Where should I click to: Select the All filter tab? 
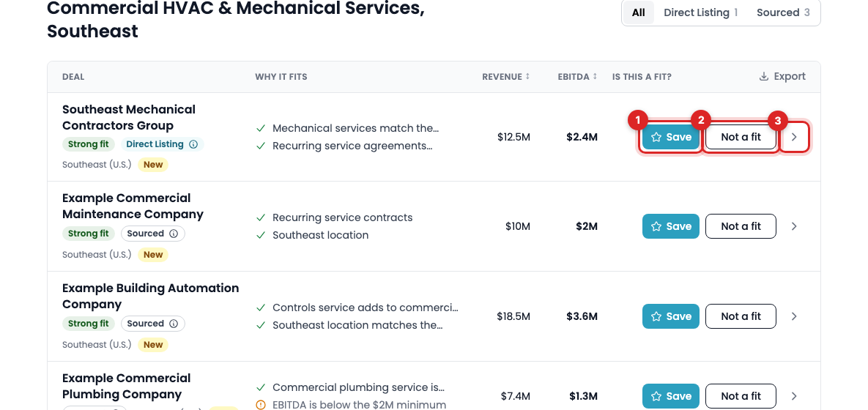click(x=638, y=12)
